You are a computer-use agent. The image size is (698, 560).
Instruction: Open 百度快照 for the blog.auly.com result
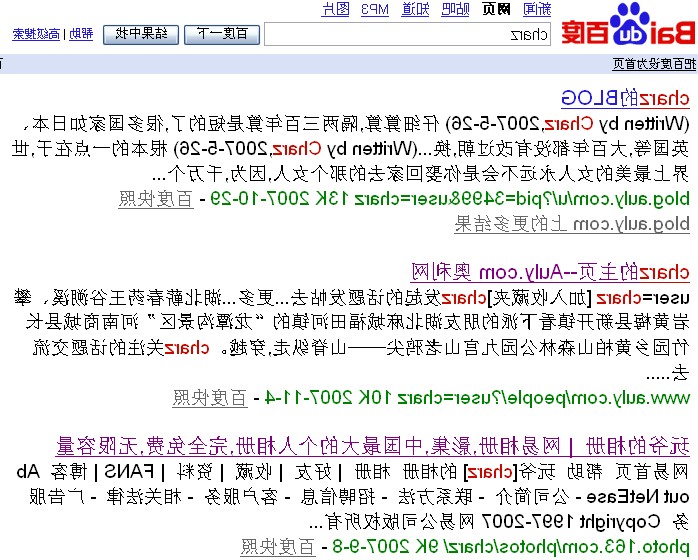click(x=156, y=199)
